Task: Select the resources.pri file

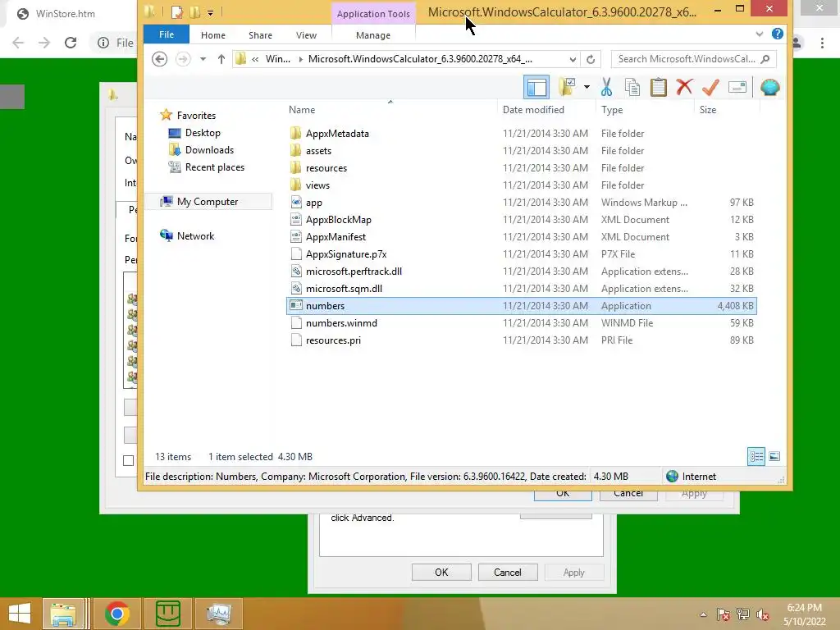Action: (x=522, y=340)
